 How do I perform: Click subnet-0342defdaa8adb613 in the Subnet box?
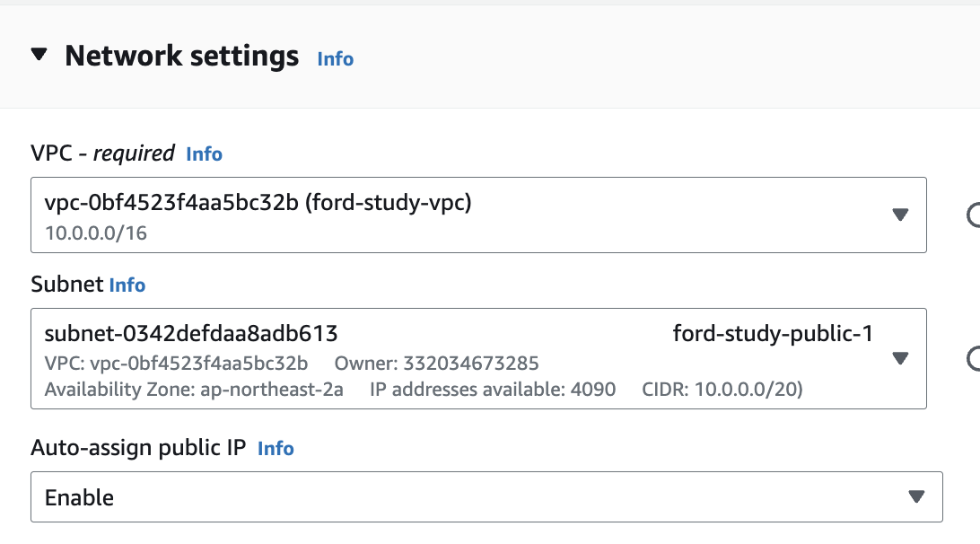pos(191,333)
